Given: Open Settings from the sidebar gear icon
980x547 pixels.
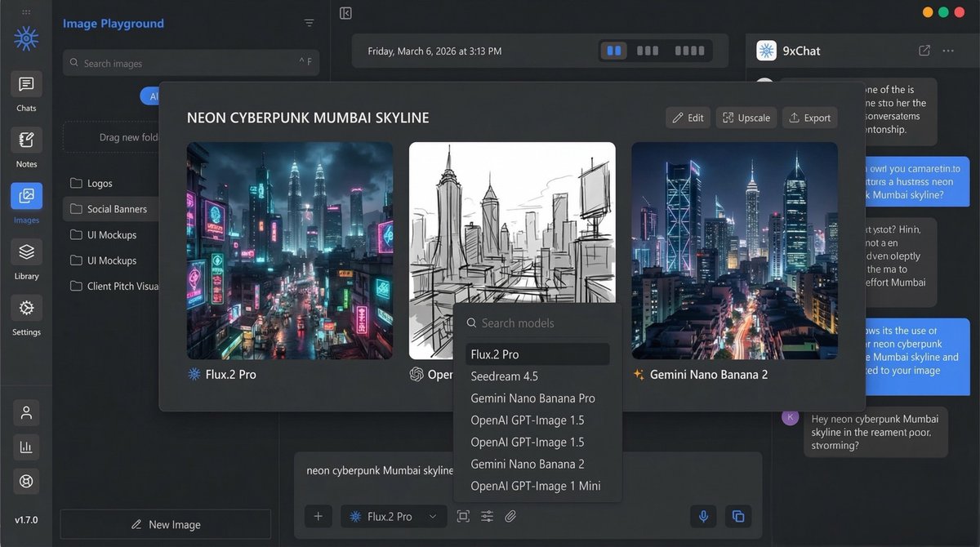Looking at the screenshot, I should click(26, 309).
